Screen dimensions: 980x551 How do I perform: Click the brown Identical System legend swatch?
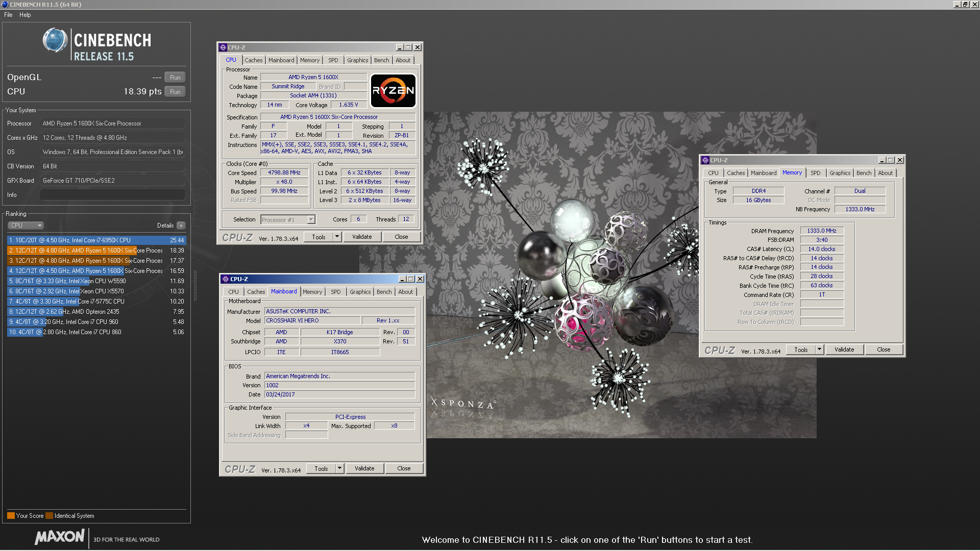(x=49, y=516)
